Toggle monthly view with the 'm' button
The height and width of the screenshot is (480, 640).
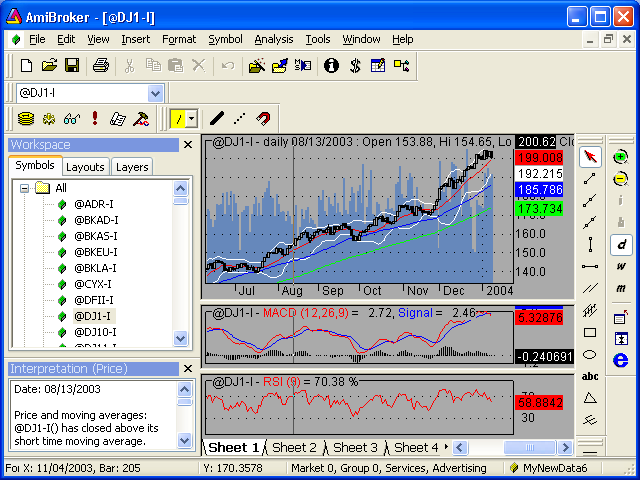[x=621, y=288]
